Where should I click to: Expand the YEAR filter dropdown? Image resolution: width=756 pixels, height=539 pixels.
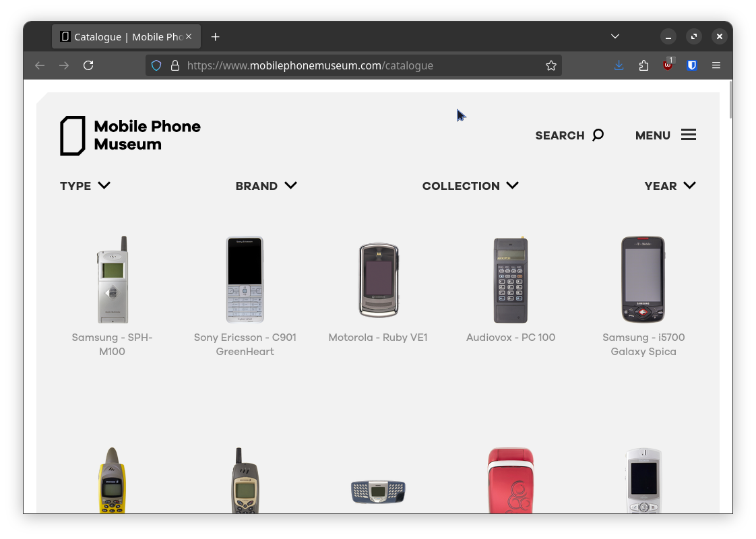(670, 185)
